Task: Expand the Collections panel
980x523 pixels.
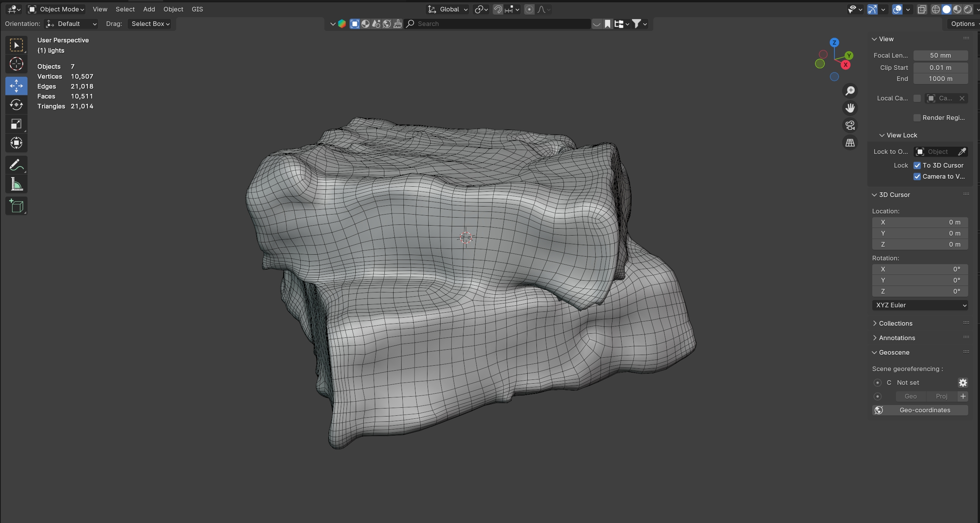Action: 895,323
